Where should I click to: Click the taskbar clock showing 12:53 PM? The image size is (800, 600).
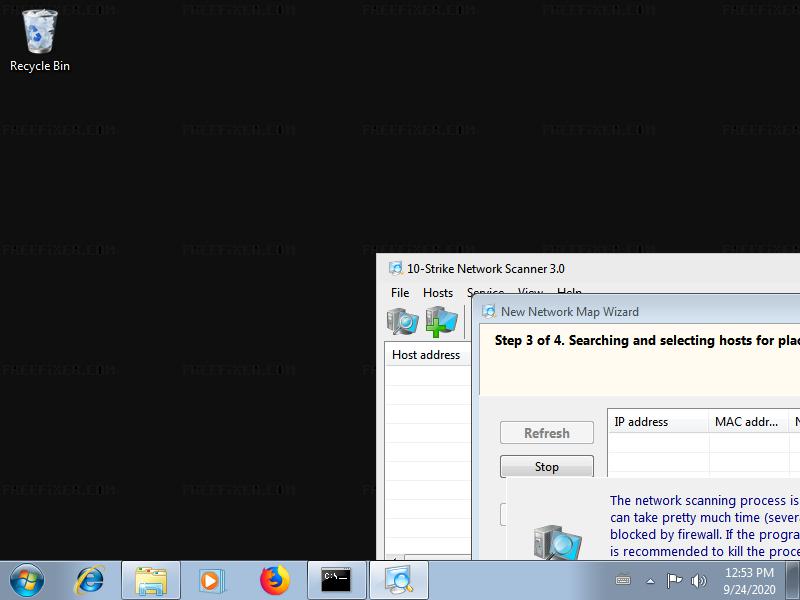click(749, 580)
